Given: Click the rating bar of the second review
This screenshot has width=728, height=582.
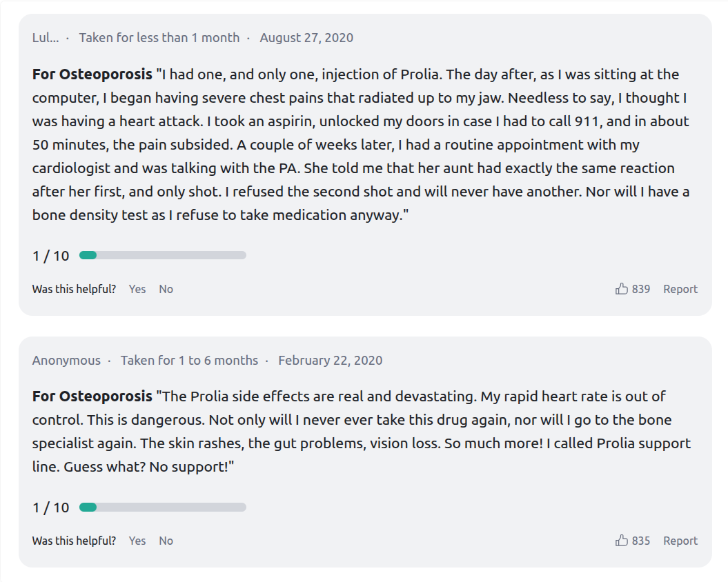Looking at the screenshot, I should click(x=162, y=508).
